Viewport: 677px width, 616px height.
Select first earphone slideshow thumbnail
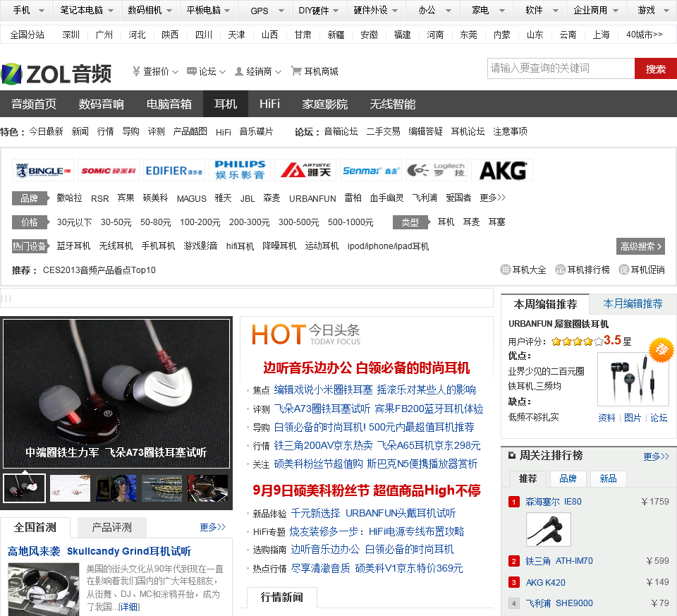point(24,488)
